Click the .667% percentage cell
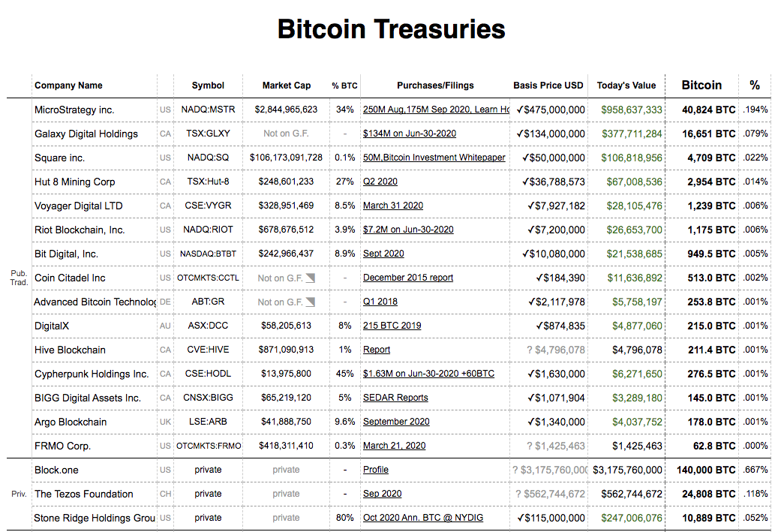Screen dimensions: 778x532 pyautogui.click(x=755, y=470)
